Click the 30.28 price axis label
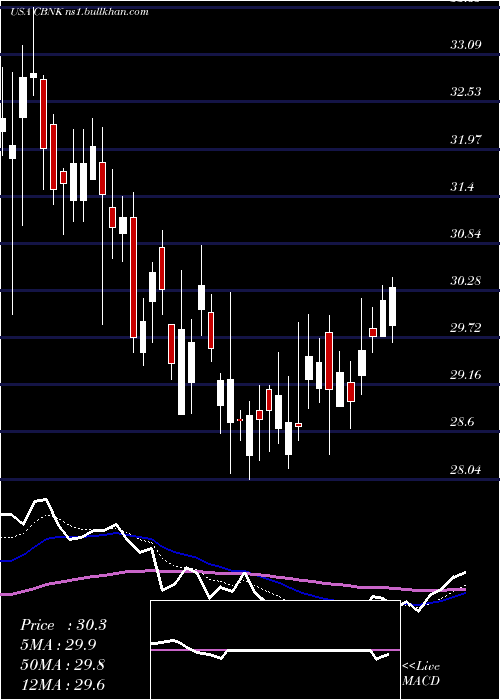Image resolution: width=500 pixels, height=700 pixels. [466, 281]
